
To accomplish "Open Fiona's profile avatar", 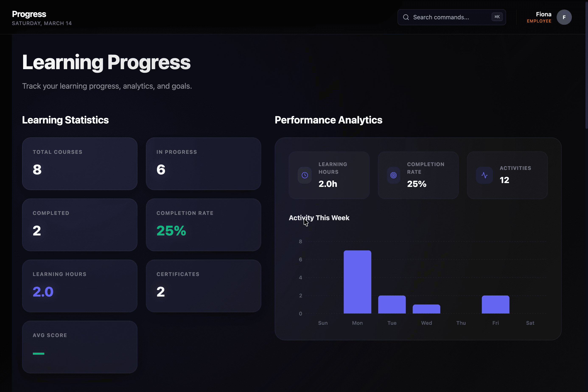I will [564, 17].
